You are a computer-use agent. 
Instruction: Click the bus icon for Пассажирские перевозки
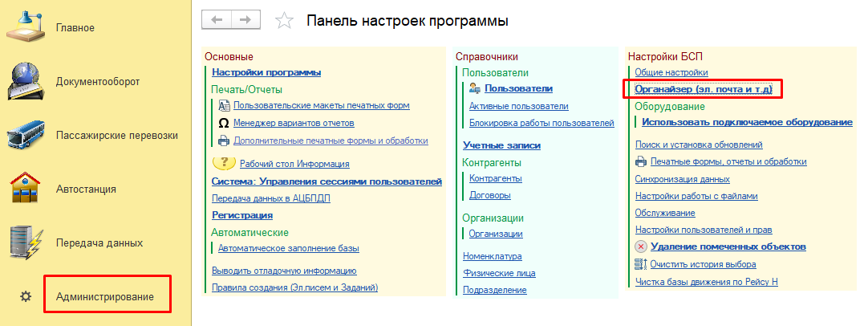(26, 135)
